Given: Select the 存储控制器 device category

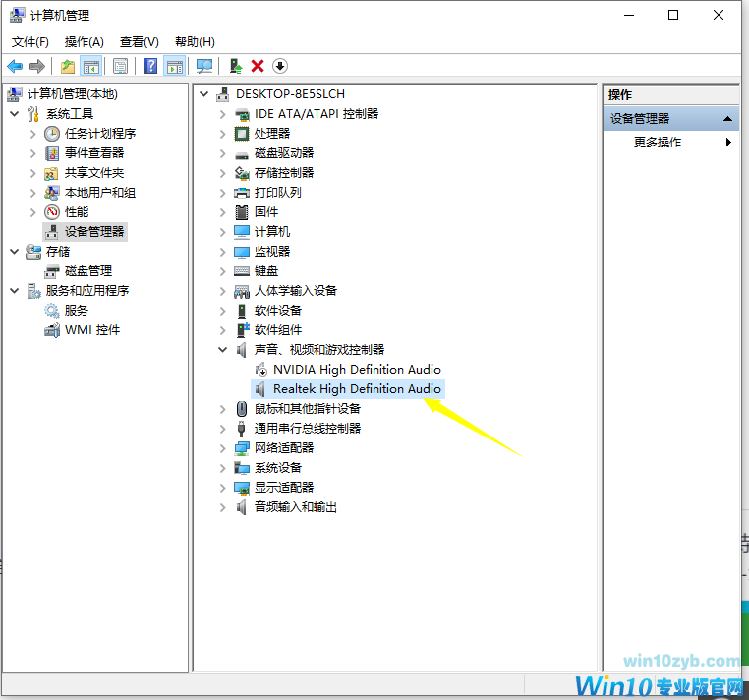Looking at the screenshot, I should pos(284,172).
